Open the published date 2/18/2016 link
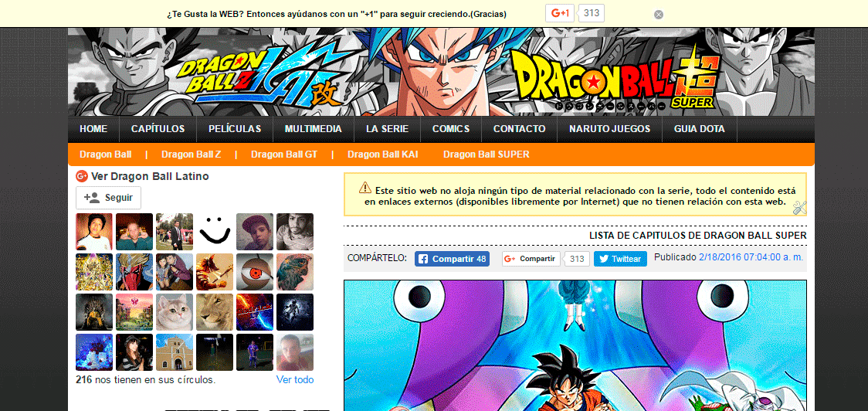This screenshot has width=868, height=411. point(751,257)
